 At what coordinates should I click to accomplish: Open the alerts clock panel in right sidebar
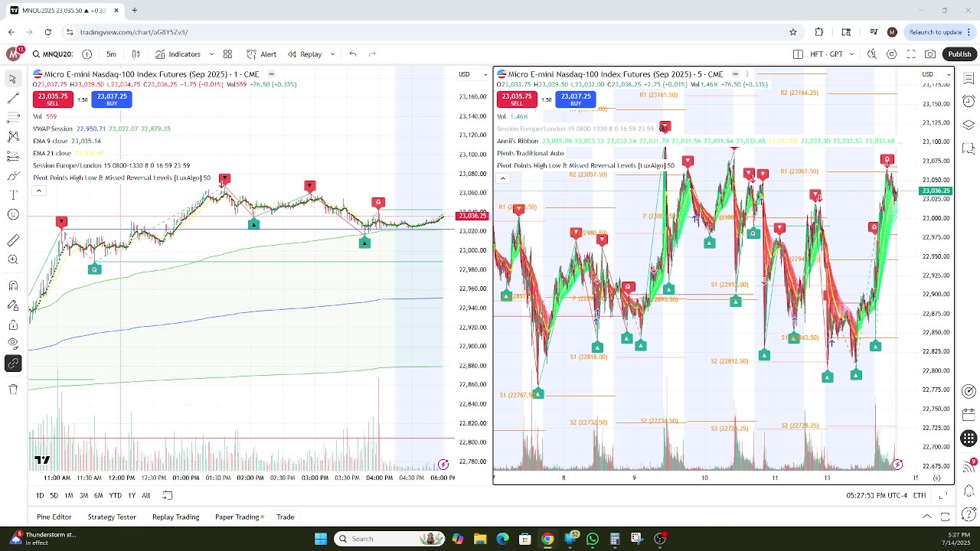tap(969, 102)
